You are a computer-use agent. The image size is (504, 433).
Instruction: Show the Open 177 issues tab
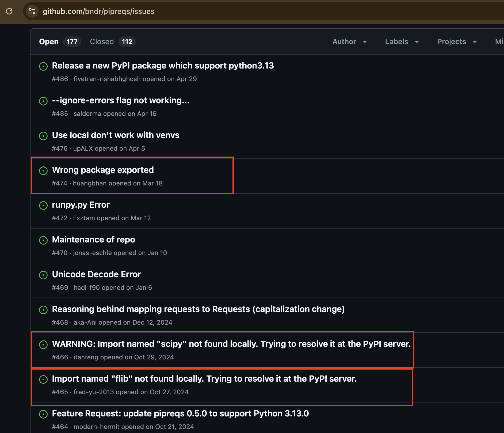(x=60, y=41)
